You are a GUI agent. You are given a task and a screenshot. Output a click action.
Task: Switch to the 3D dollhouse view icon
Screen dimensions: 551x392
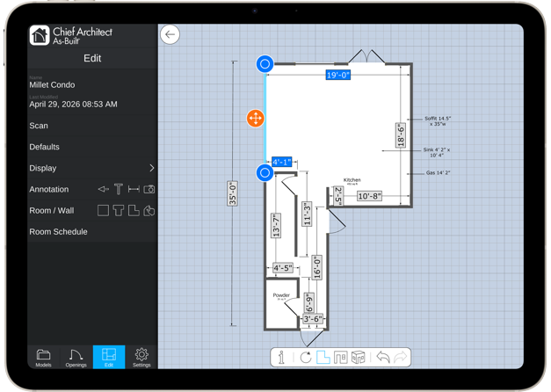(358, 357)
